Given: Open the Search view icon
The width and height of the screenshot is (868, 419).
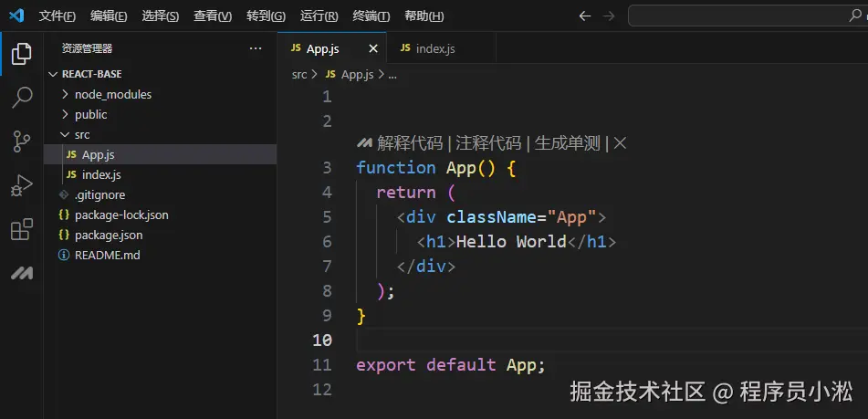Looking at the screenshot, I should pos(22,97).
